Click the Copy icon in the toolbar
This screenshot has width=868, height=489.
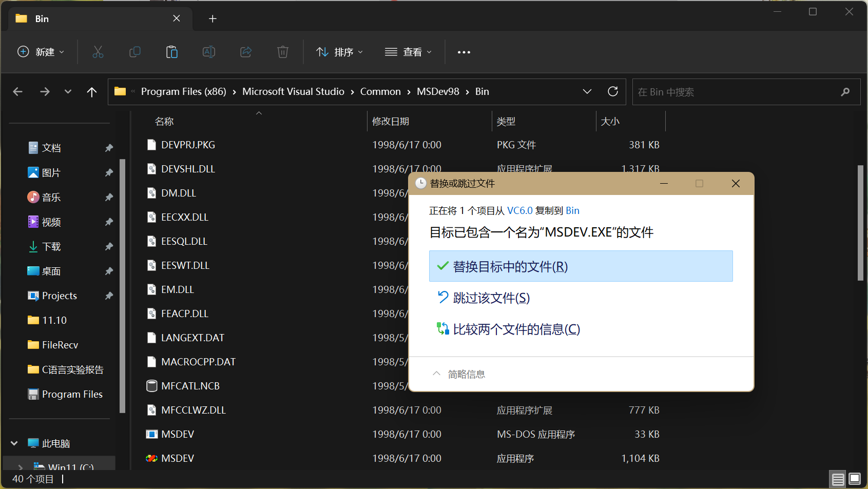pyautogui.click(x=134, y=52)
